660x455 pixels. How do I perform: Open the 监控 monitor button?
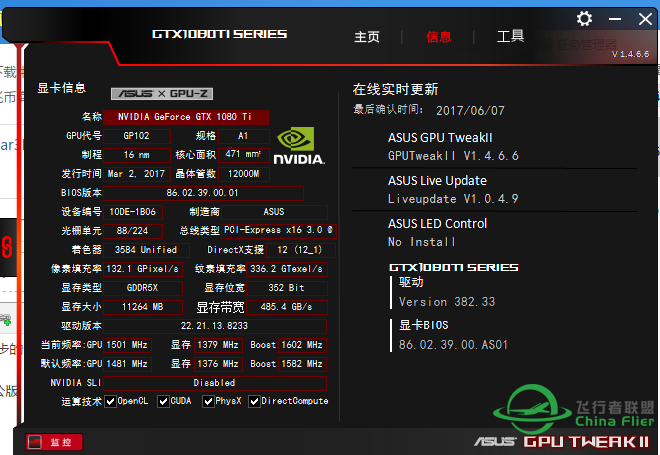point(54,442)
